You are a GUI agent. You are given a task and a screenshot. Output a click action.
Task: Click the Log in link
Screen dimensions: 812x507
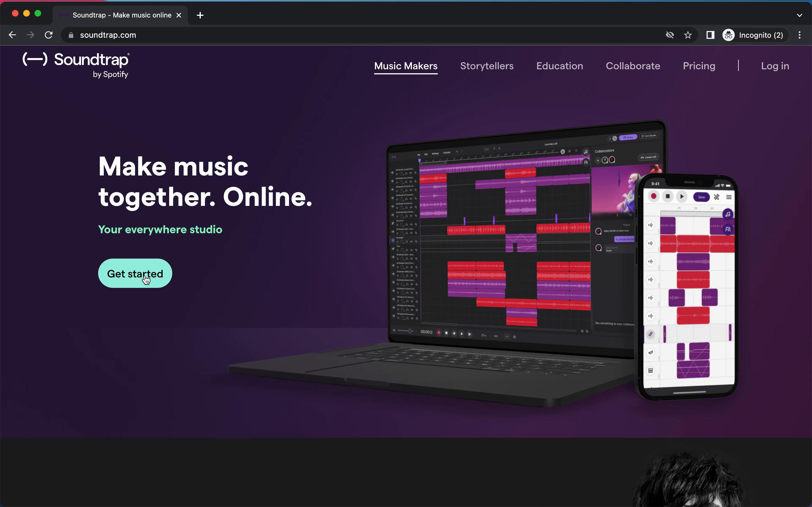[775, 65]
